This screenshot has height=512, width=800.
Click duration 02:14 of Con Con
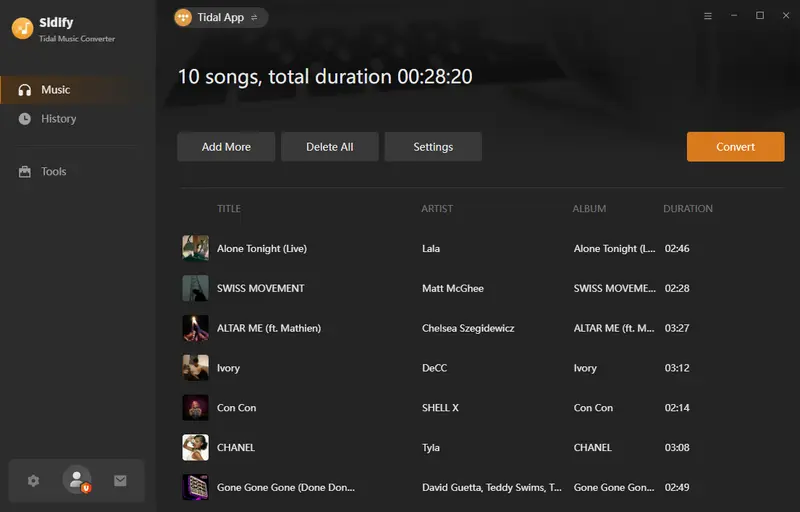pos(677,408)
